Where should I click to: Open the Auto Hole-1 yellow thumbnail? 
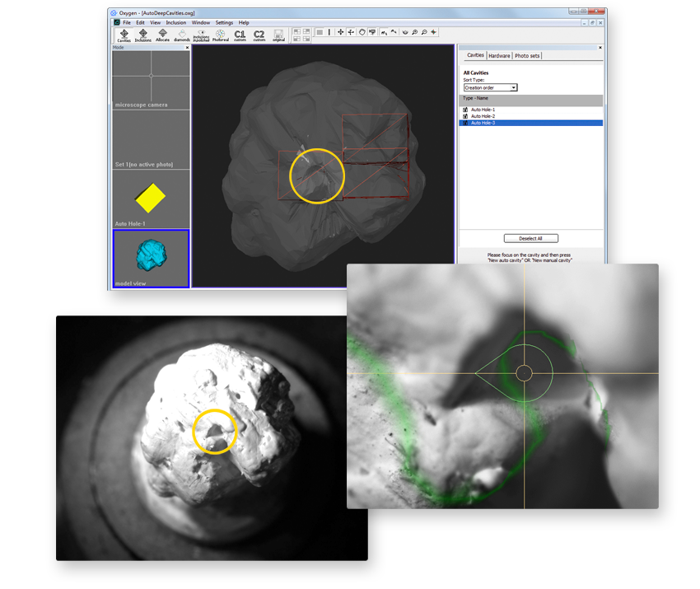[151, 199]
